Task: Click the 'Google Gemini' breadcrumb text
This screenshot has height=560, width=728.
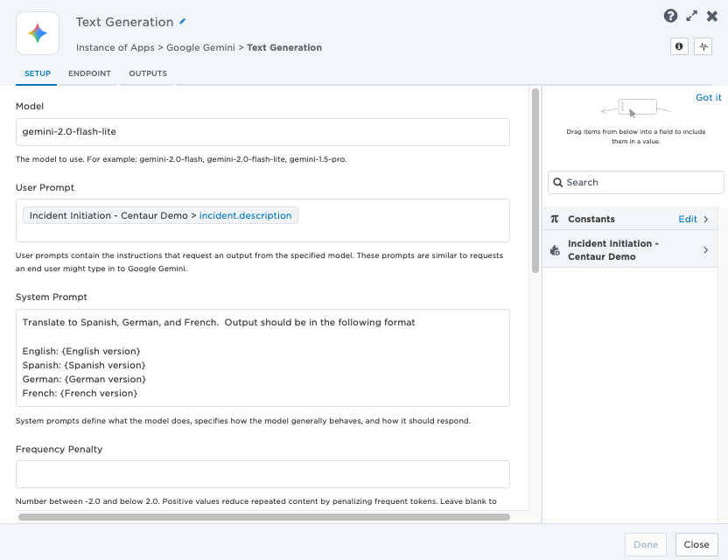Action: pos(200,48)
